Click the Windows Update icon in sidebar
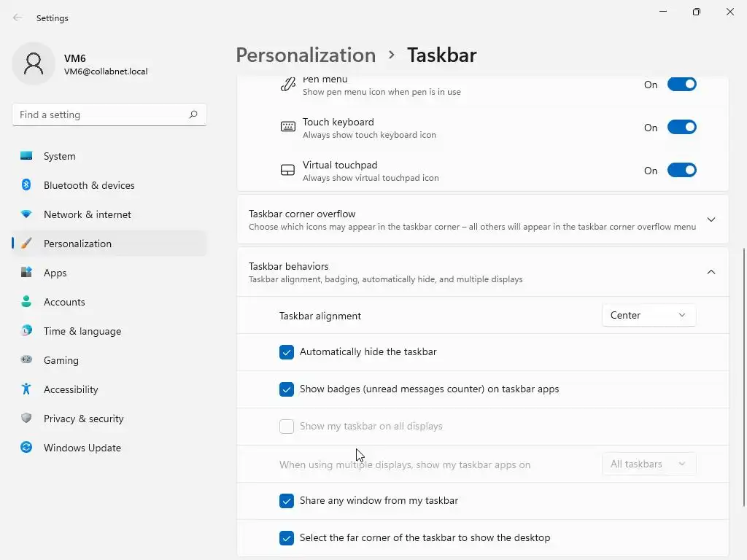Image resolution: width=747 pixels, height=560 pixels. pos(26,448)
